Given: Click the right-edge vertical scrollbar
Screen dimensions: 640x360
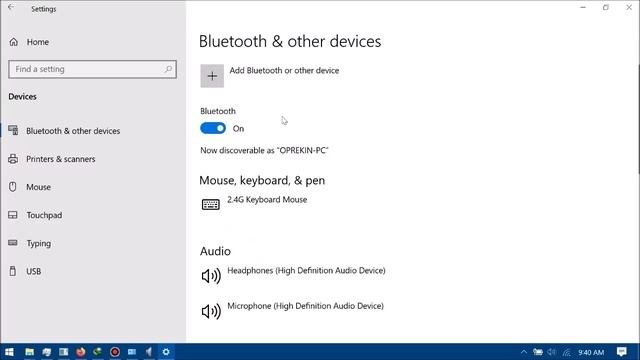Looking at the screenshot, I should pyautogui.click(x=638, y=118).
